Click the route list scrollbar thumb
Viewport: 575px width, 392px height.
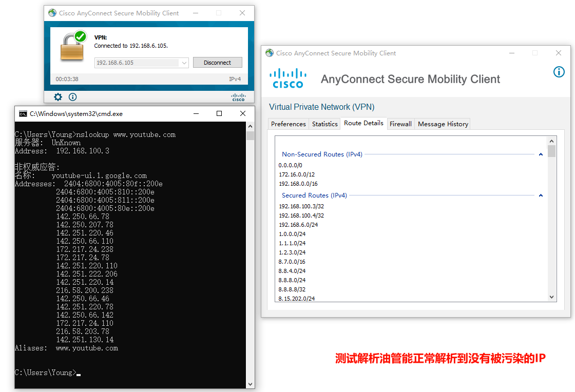(x=551, y=151)
